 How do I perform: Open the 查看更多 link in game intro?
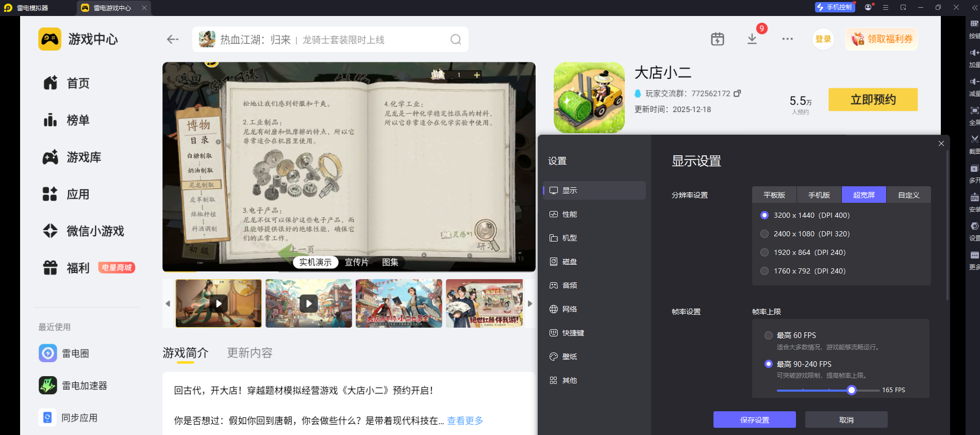pyautogui.click(x=465, y=421)
